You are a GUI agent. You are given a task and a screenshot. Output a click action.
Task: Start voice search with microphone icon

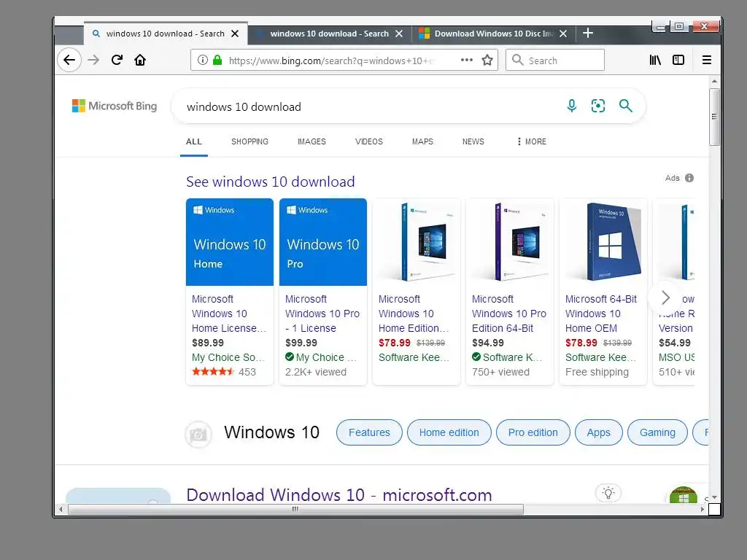click(x=572, y=106)
